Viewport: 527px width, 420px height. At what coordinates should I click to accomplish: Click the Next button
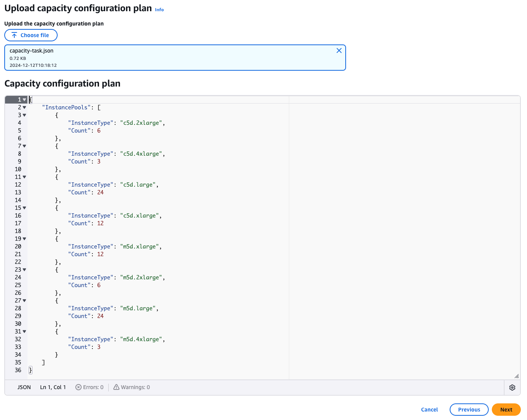click(506, 410)
